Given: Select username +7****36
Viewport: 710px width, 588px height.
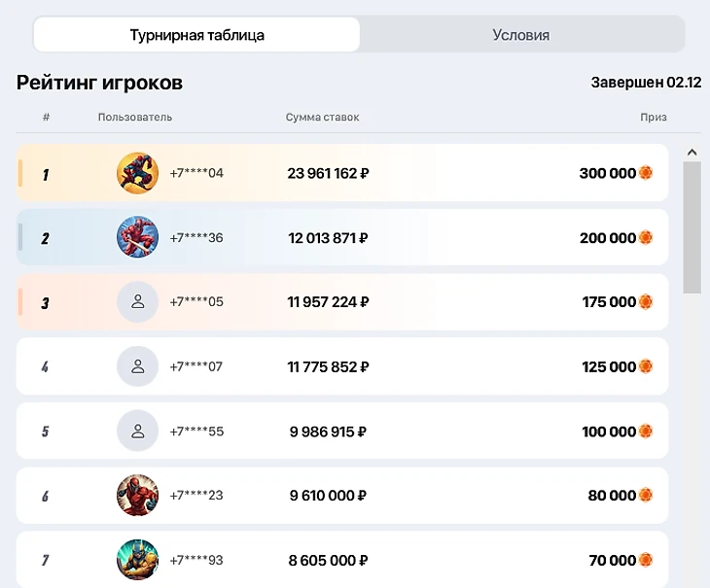Looking at the screenshot, I should point(196,238).
